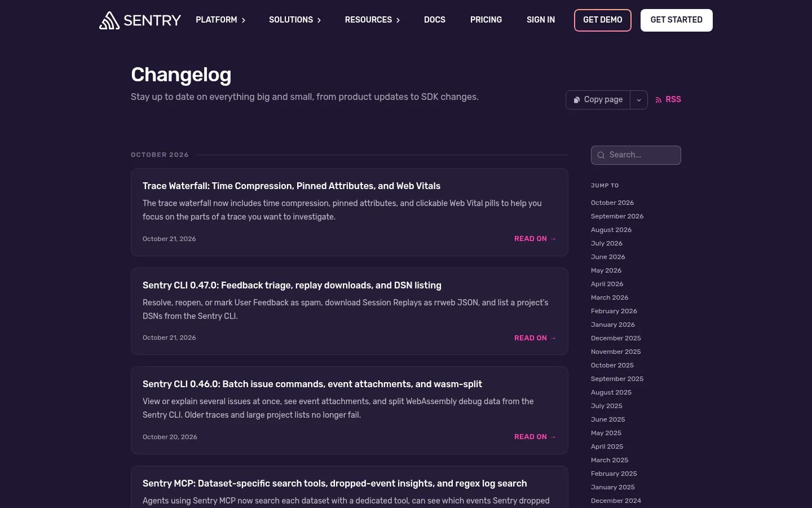Screen dimensions: 812x508
Task: Jump to April 2026
Action: click(x=607, y=284)
